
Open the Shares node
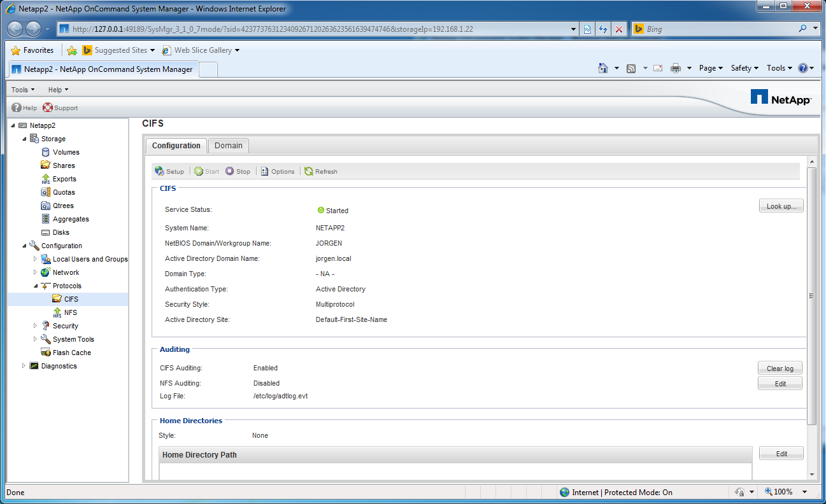click(64, 165)
